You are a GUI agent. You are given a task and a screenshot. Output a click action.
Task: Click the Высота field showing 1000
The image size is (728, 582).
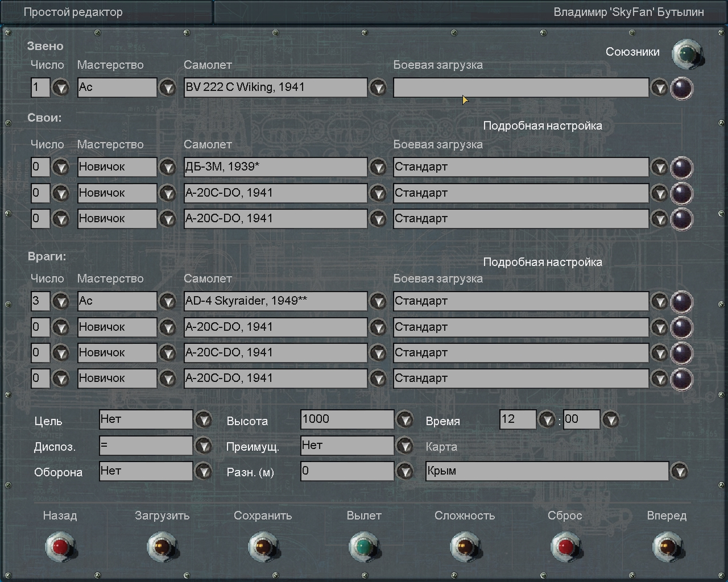pyautogui.click(x=348, y=419)
